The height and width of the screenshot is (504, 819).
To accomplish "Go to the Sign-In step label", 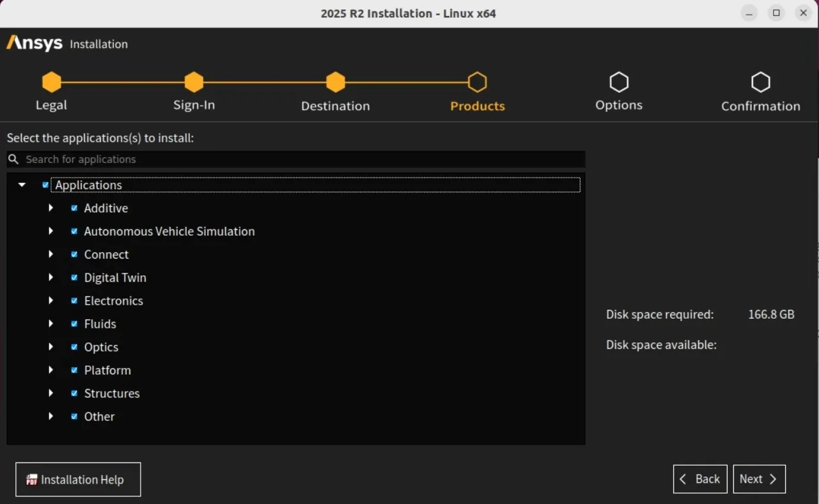I will [x=194, y=105].
